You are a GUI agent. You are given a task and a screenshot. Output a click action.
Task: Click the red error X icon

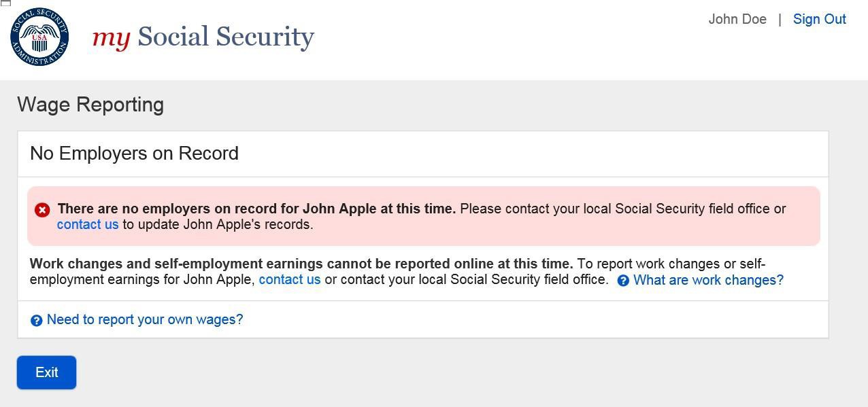(42, 210)
